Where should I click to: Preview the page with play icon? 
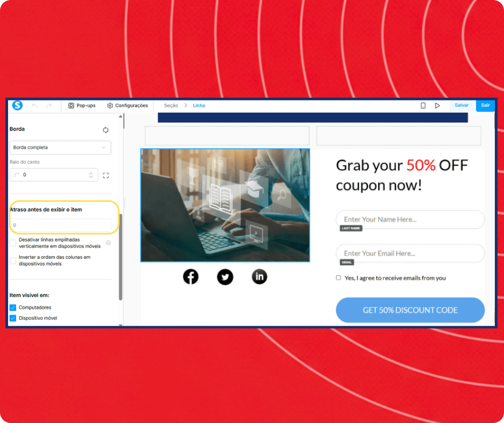(437, 106)
